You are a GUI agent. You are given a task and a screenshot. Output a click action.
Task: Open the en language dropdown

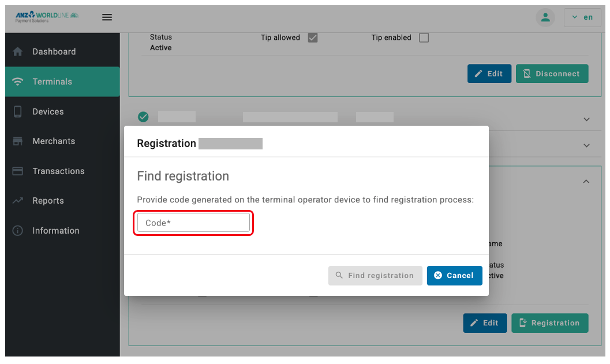pyautogui.click(x=582, y=17)
